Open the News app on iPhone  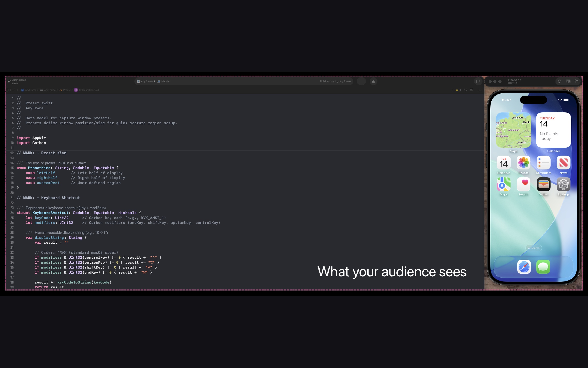coord(563,163)
